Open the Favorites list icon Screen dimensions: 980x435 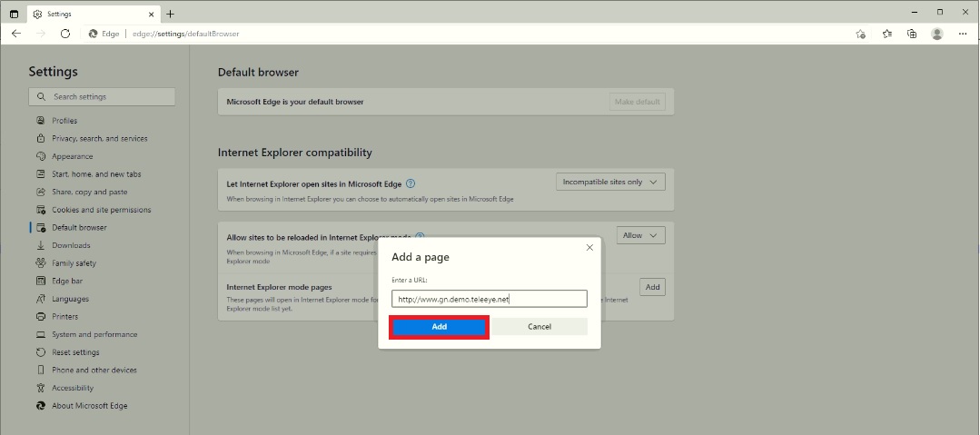(x=886, y=34)
